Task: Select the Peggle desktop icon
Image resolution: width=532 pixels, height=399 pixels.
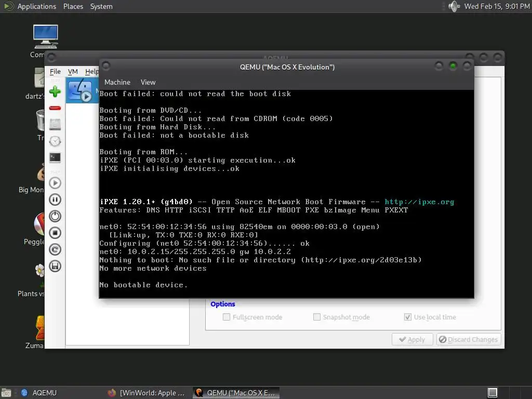Action: click(x=39, y=224)
